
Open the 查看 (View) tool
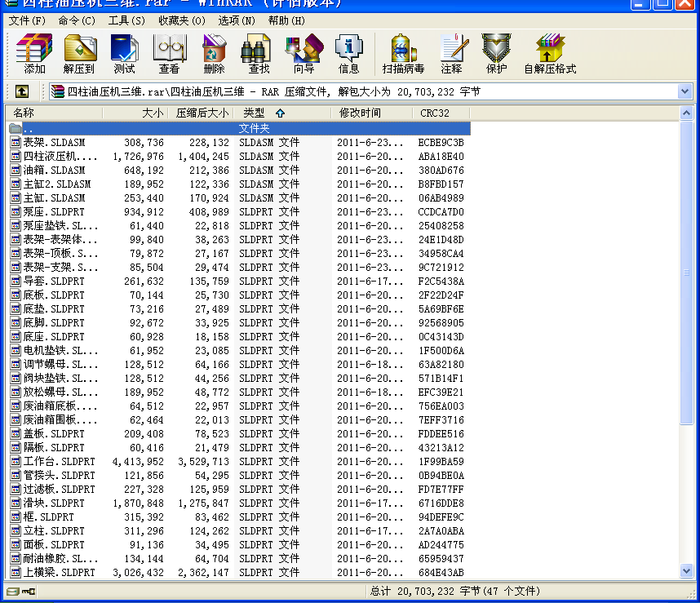(169, 54)
